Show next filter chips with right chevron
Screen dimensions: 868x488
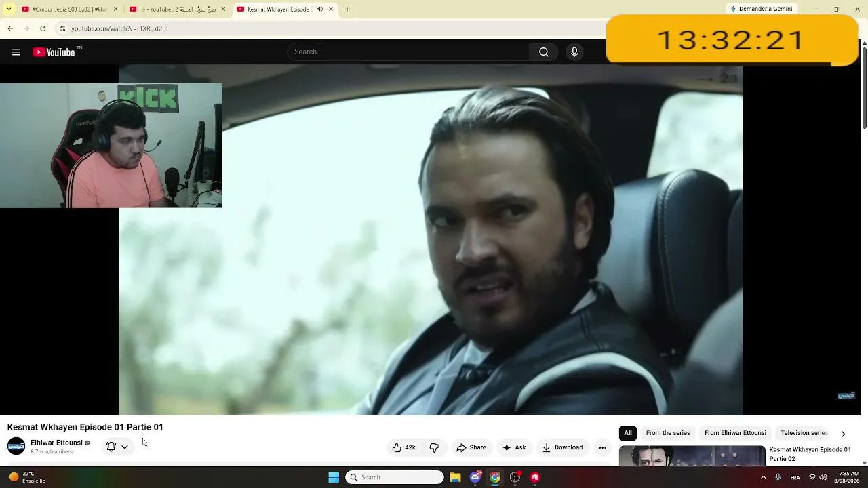pyautogui.click(x=843, y=434)
